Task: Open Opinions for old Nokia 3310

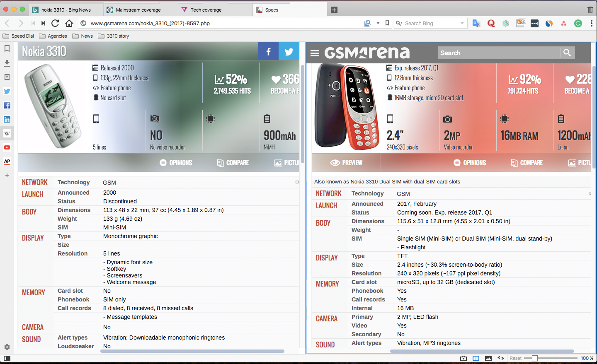Action: click(176, 163)
